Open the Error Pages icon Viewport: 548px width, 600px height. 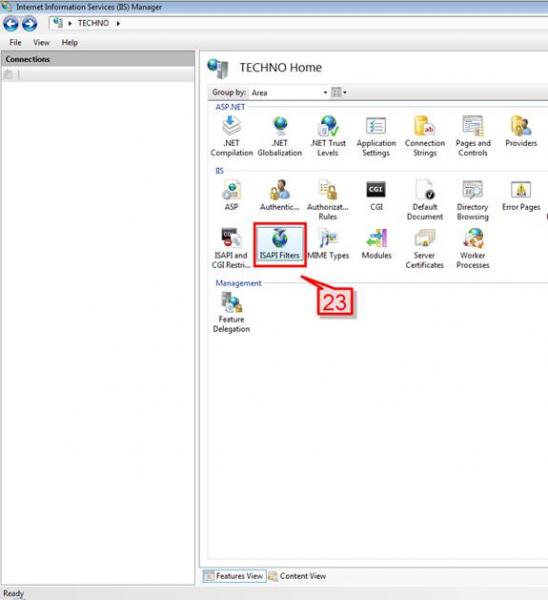pos(521,196)
